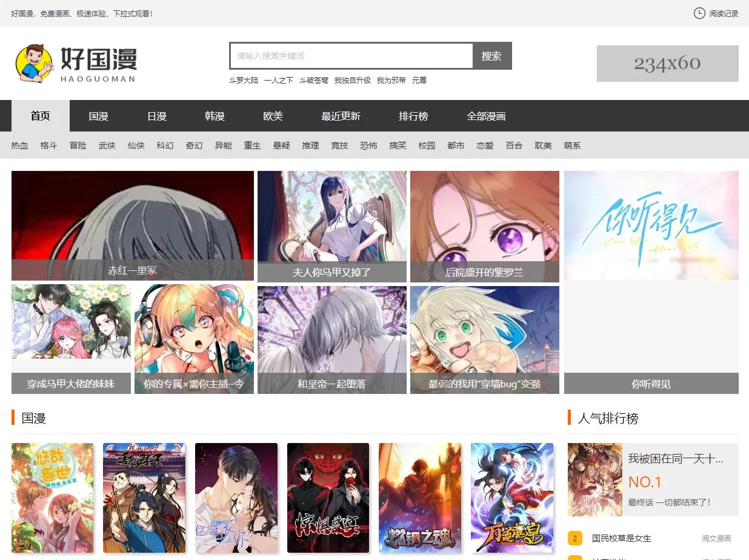Open the hot keyword 我独自升级
Image resolution: width=749 pixels, height=560 pixels.
pos(355,79)
